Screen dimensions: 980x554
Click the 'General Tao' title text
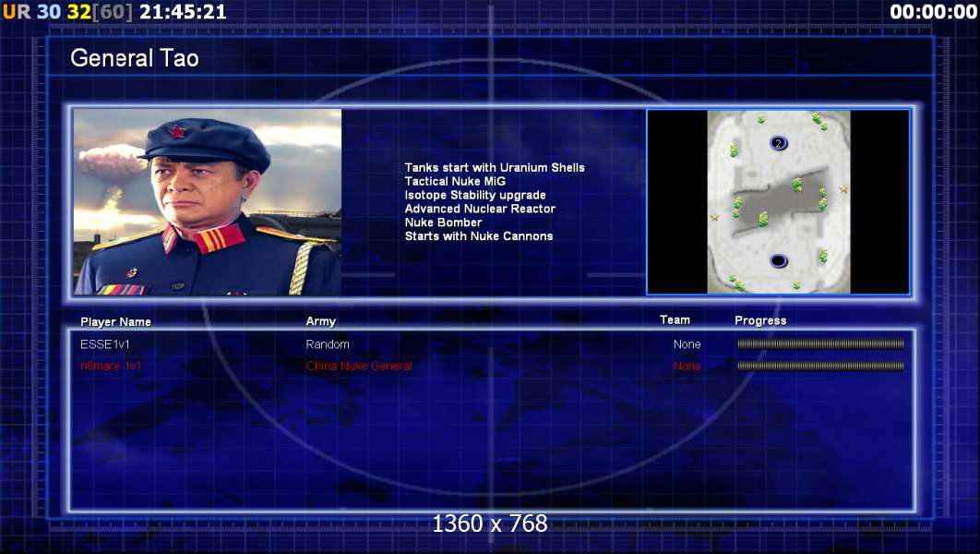click(135, 58)
